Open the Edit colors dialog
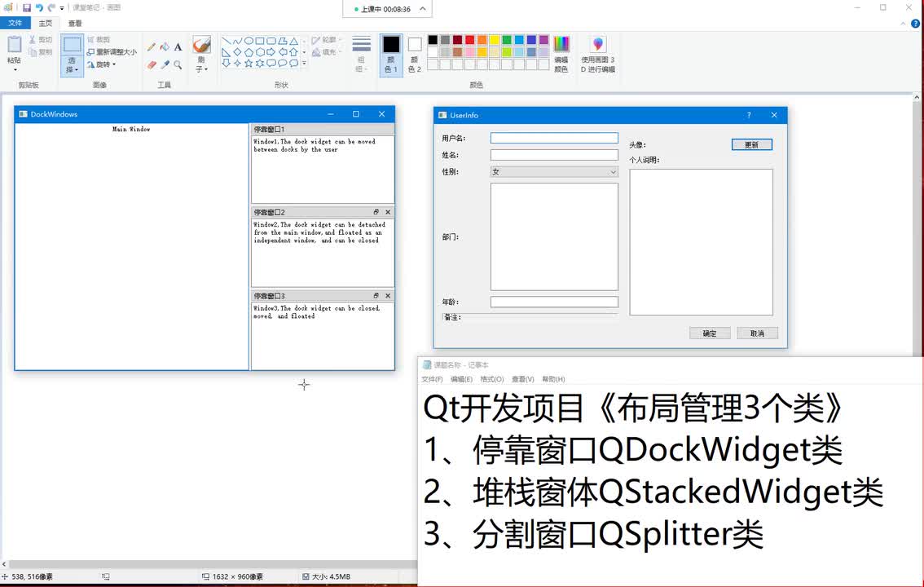This screenshot has width=924, height=587. click(x=561, y=54)
